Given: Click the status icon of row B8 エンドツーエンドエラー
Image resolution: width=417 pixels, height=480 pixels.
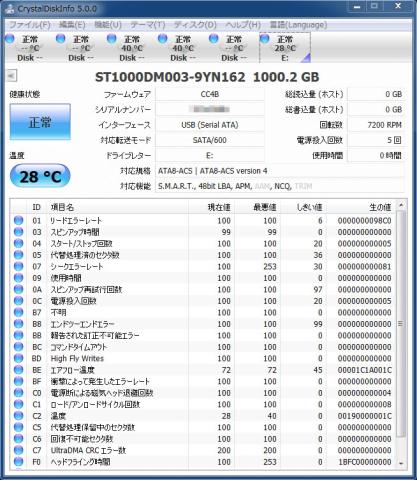Looking at the screenshot, I should pos(19,324).
